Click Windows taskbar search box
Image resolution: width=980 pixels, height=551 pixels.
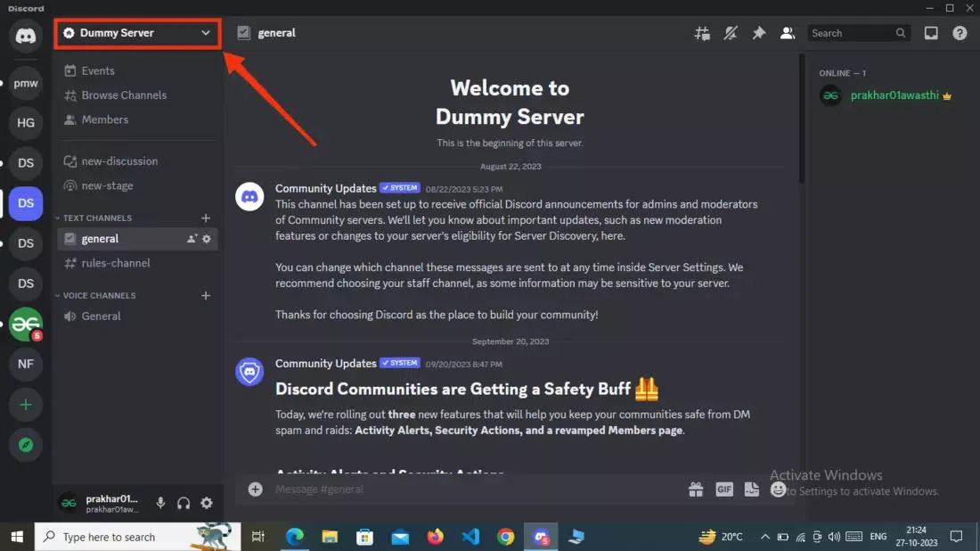point(137,537)
